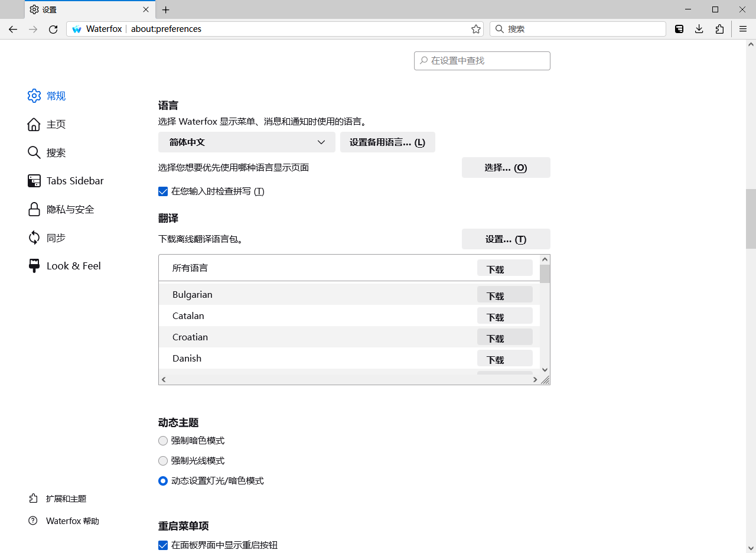Select 动态设置灯光/暗色模式 radio button
Viewport: 756px width, 553px height.
163,481
